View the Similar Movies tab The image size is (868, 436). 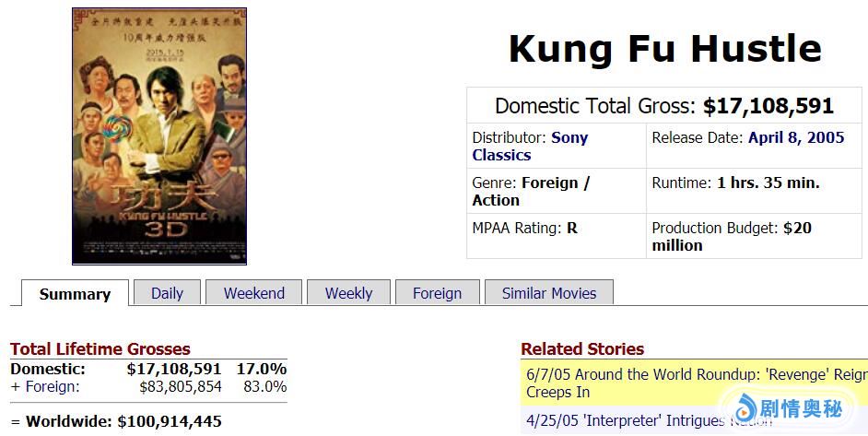(548, 293)
